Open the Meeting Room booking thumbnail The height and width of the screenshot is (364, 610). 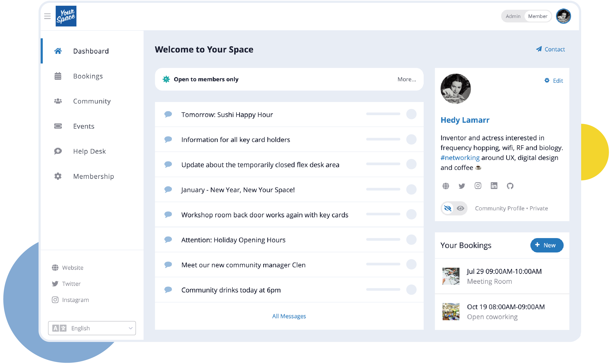(x=451, y=276)
